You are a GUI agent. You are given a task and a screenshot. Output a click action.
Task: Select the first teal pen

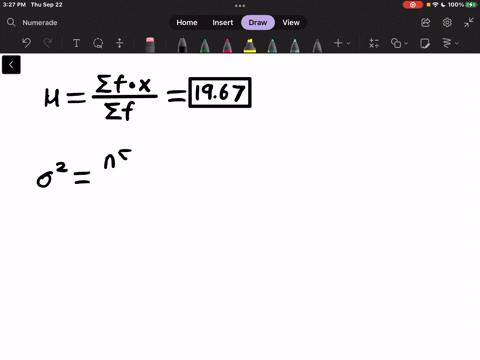272,45
